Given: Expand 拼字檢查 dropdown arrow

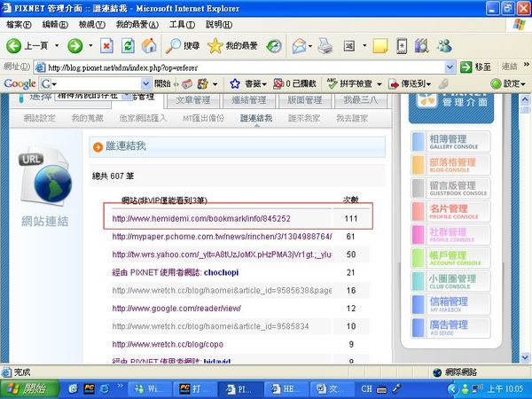Looking at the screenshot, I should point(379,84).
